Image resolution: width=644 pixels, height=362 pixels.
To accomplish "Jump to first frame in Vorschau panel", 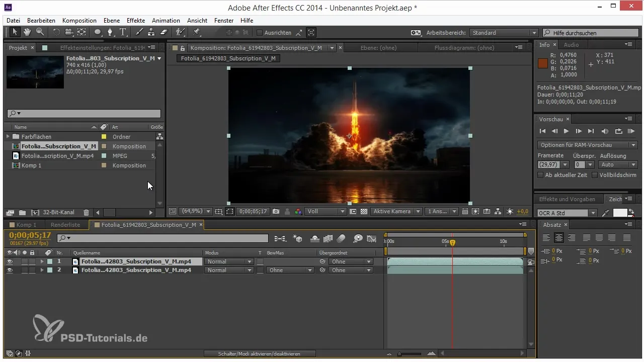I will [542, 131].
